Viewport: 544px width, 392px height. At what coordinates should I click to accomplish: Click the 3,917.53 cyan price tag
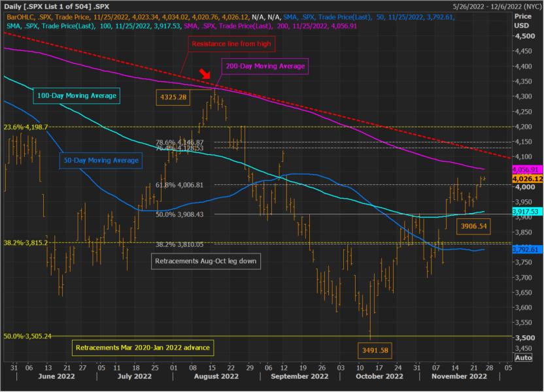(x=528, y=212)
